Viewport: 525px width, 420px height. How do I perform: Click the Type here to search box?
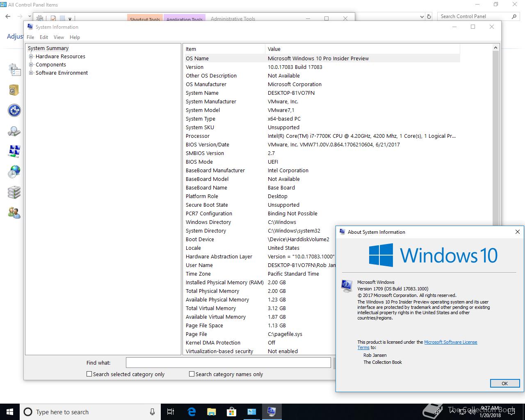(89, 412)
